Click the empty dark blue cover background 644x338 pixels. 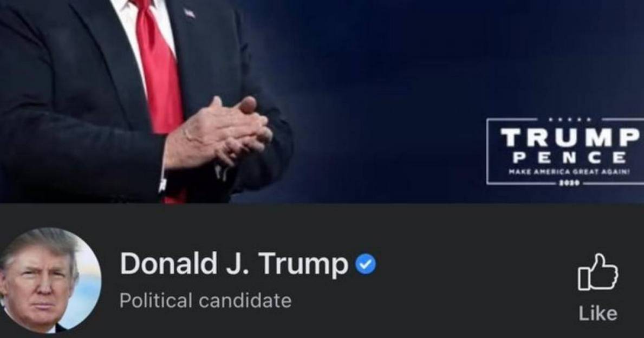(390, 82)
